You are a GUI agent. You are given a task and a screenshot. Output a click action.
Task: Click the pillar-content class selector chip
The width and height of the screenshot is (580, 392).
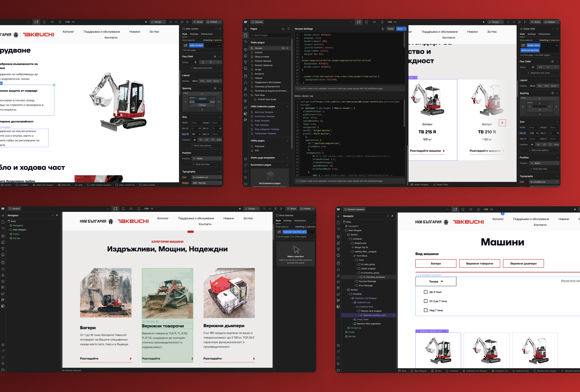click(x=196, y=45)
